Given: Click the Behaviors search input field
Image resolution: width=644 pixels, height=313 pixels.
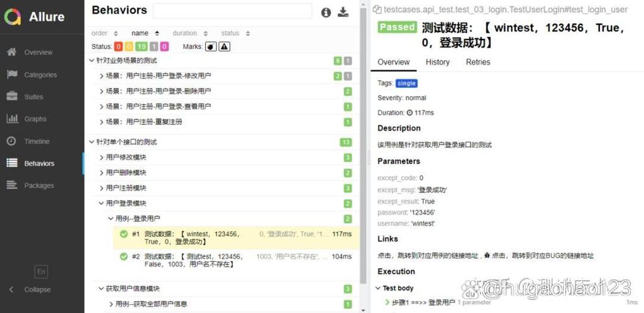Looking at the screenshot, I should point(233,11).
